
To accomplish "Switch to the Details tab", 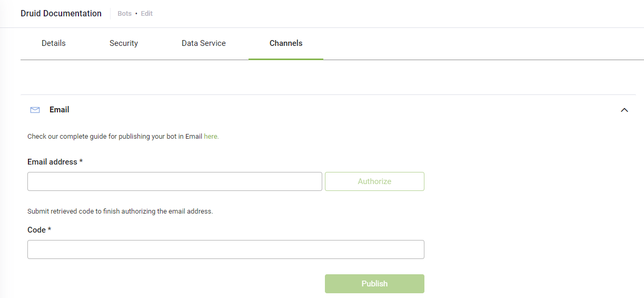I will click(54, 43).
